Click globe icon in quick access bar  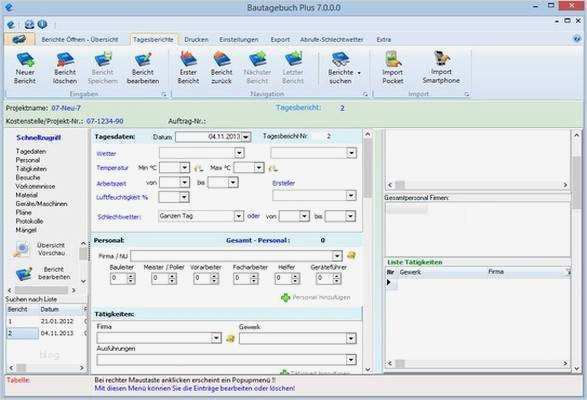coord(29,25)
